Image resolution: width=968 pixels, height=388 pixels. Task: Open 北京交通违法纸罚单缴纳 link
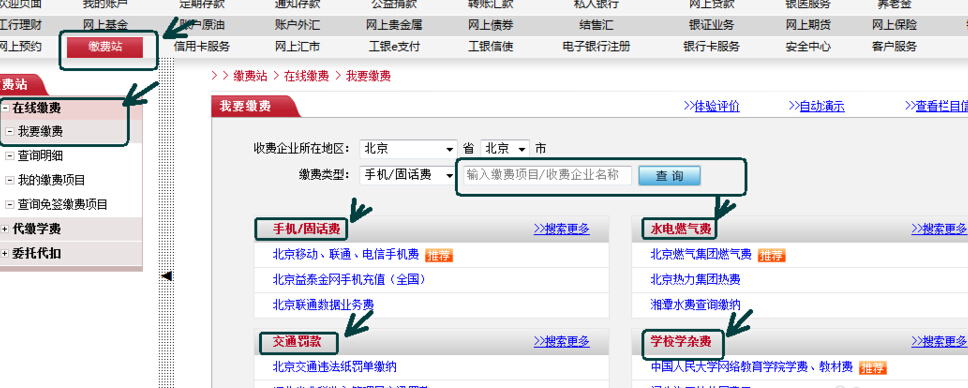point(335,366)
